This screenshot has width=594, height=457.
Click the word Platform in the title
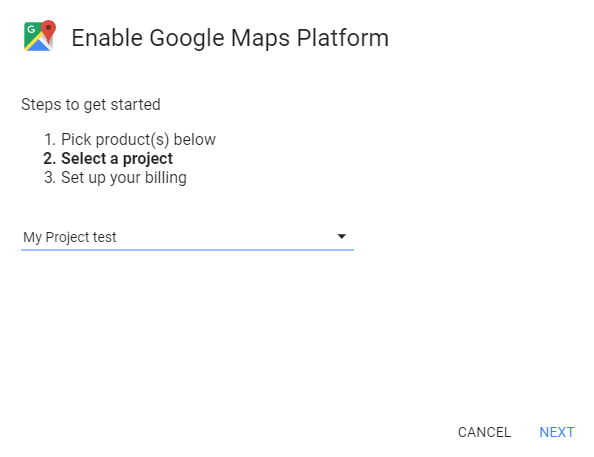[342, 38]
